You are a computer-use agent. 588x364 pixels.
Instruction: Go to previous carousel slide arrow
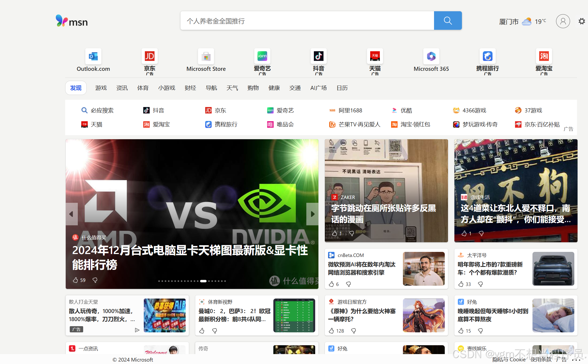pyautogui.click(x=71, y=214)
